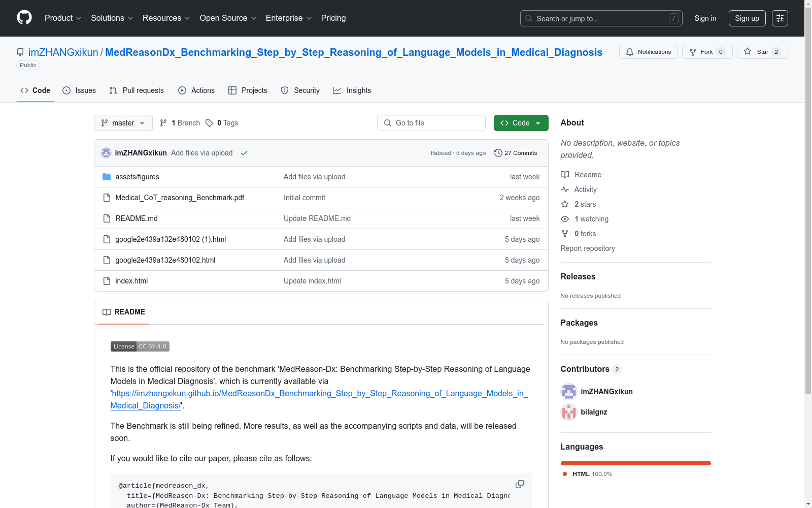812x508 pixels.
Task: Open the Packages heading link
Action: pos(579,323)
